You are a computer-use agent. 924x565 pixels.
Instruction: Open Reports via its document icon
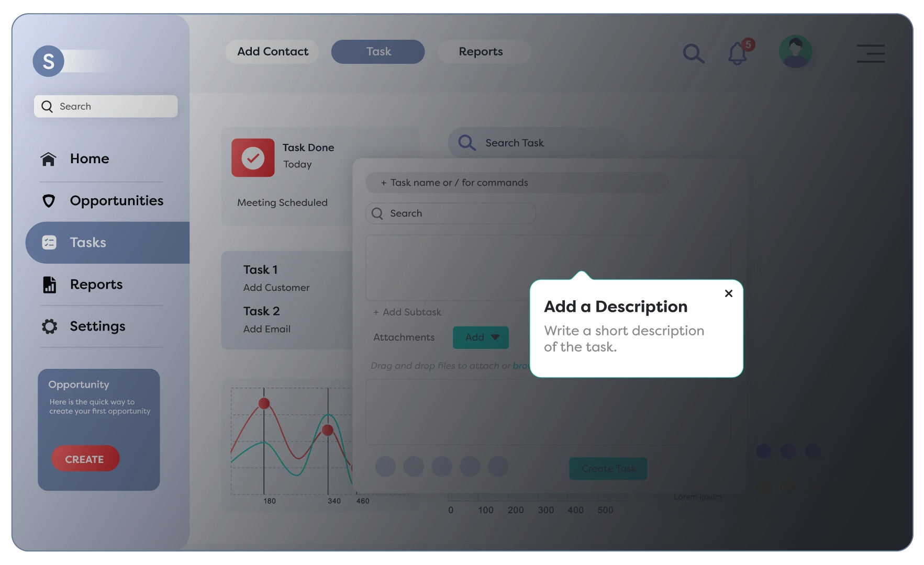49,284
